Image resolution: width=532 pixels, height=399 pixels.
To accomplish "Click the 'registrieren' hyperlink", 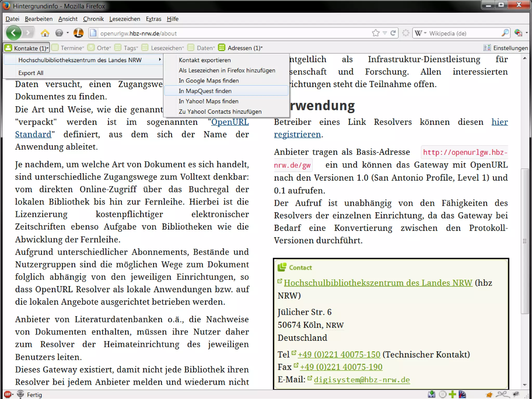I will (297, 135).
